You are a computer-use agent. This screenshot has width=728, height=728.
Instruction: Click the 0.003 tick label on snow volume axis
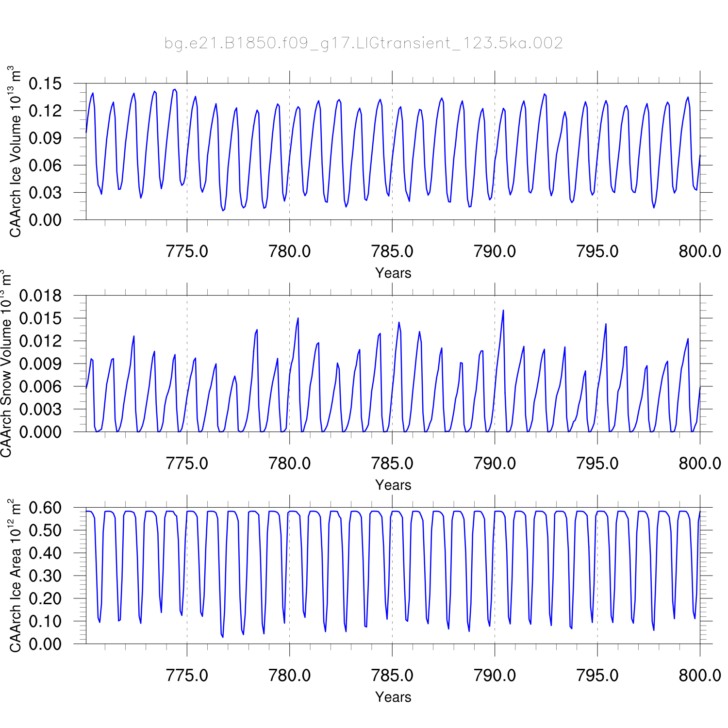click(x=40, y=409)
